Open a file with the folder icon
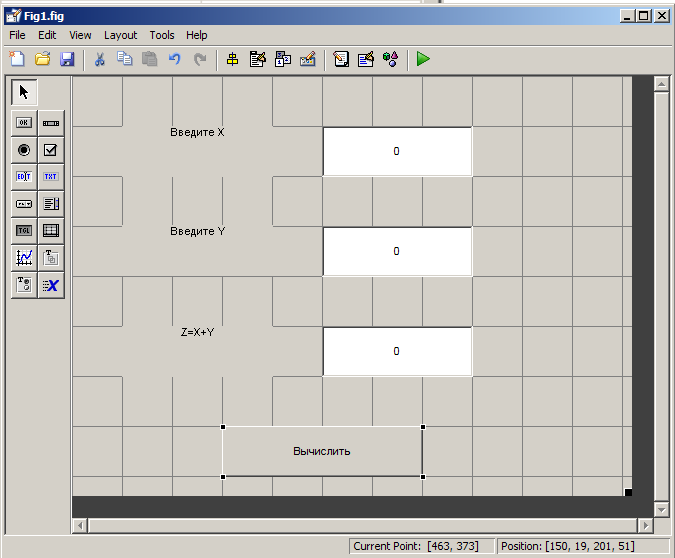This screenshot has height=558, width=675. (42, 59)
